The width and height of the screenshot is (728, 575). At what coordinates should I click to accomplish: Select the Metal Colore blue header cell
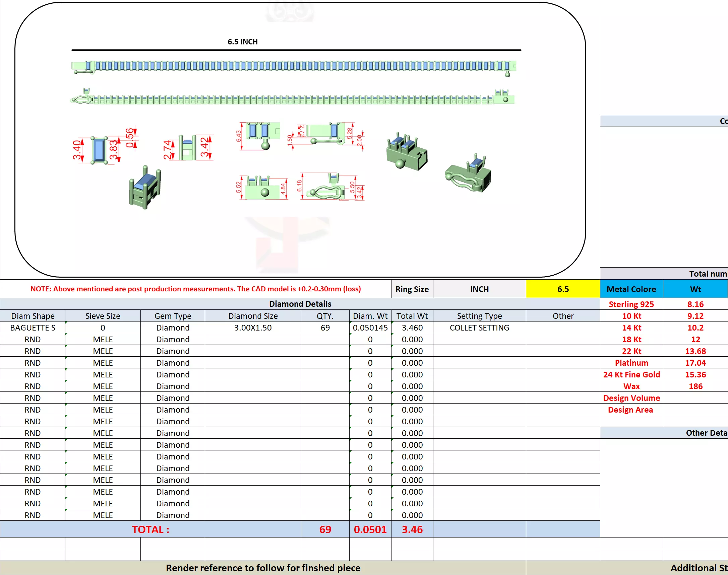631,289
